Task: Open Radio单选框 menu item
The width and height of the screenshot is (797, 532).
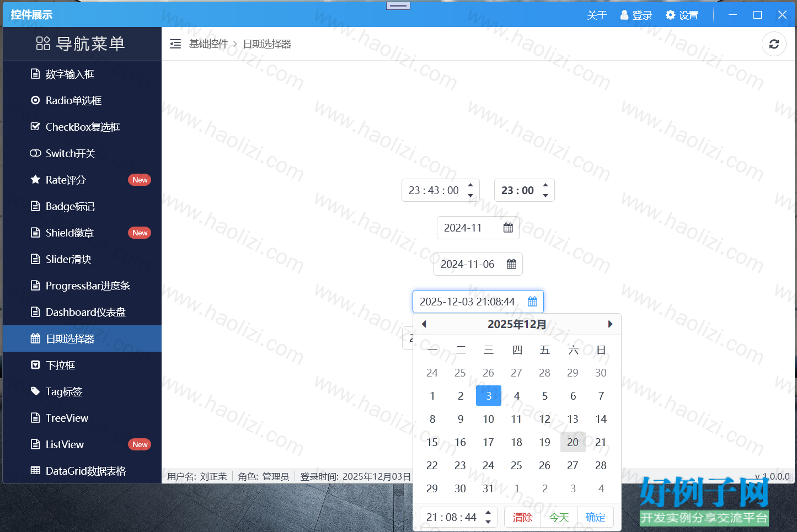Action: click(x=82, y=100)
